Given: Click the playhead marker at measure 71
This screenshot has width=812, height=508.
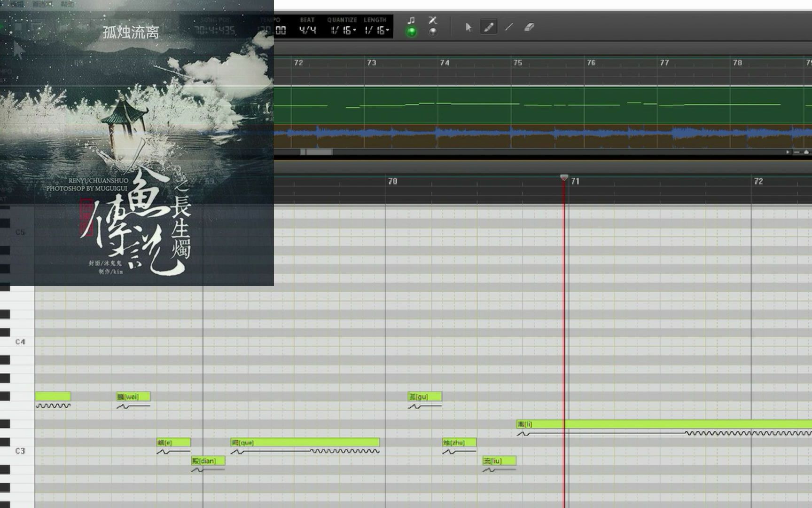Looking at the screenshot, I should 564,178.
